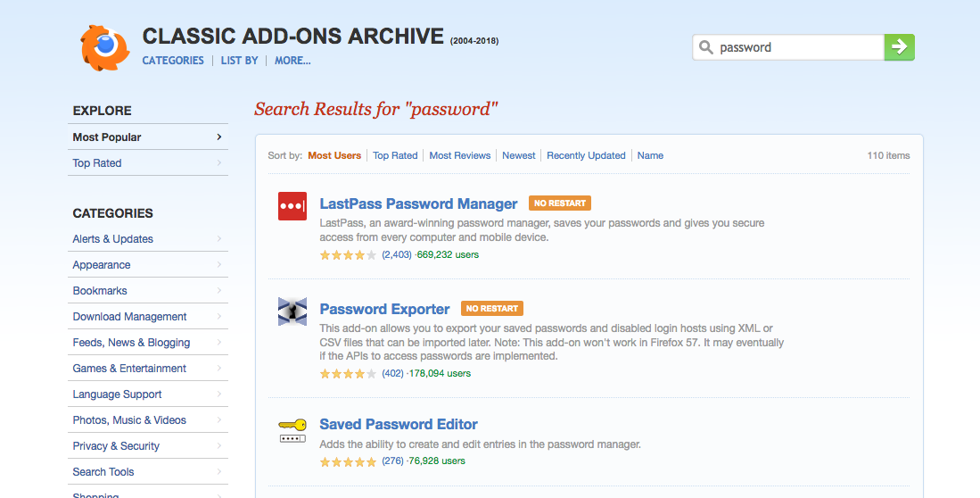Open Top Rated in the Explore sidebar
980x498 pixels.
coord(97,162)
